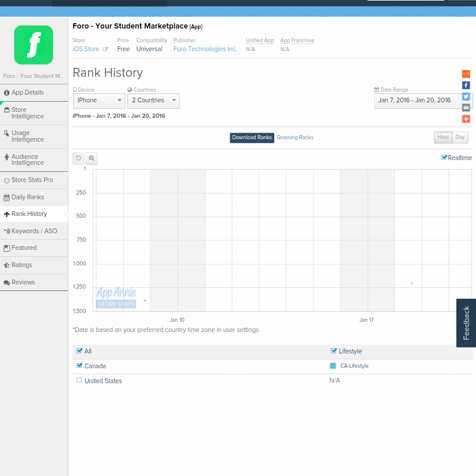The image size is (476, 476).
Task: Switch to the Download Ranks tab
Action: 252,137
